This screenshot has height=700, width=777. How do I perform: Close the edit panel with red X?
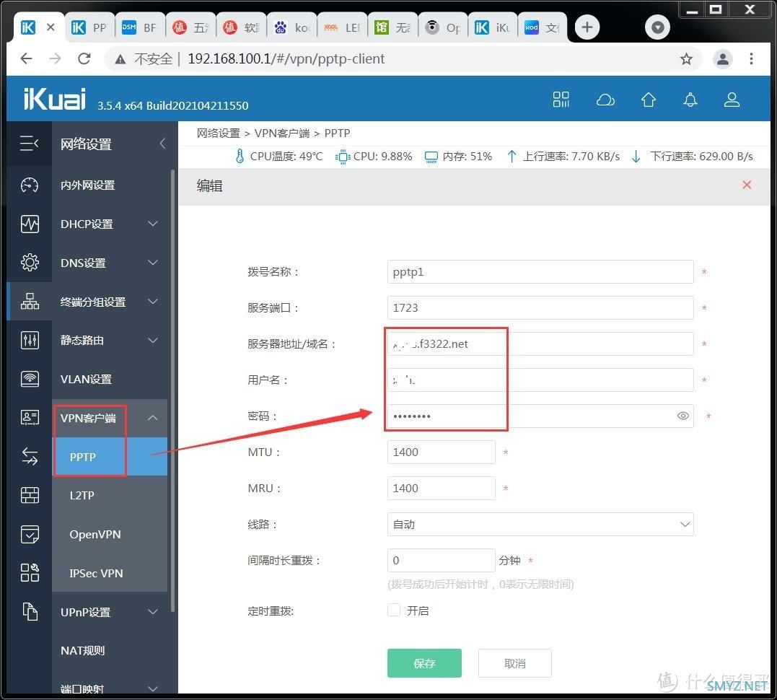(747, 185)
